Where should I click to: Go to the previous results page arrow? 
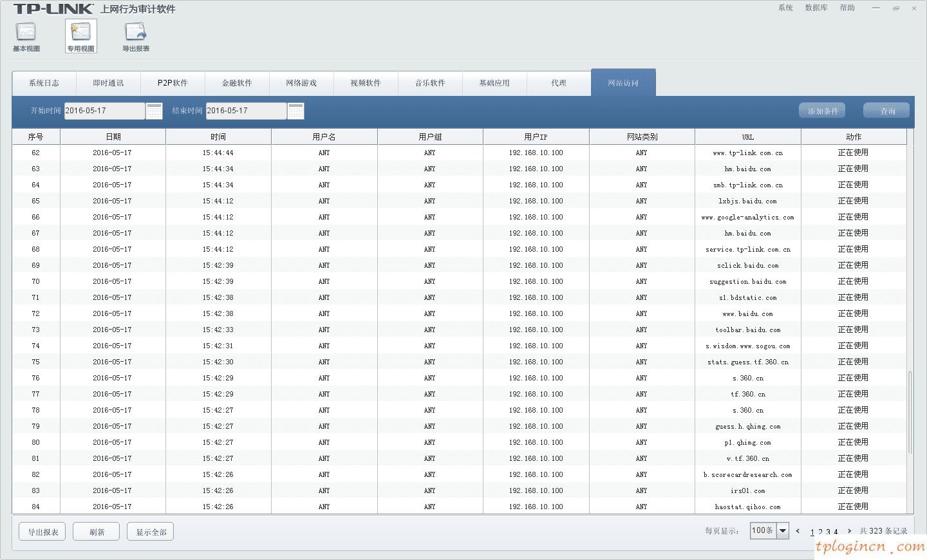tap(797, 531)
